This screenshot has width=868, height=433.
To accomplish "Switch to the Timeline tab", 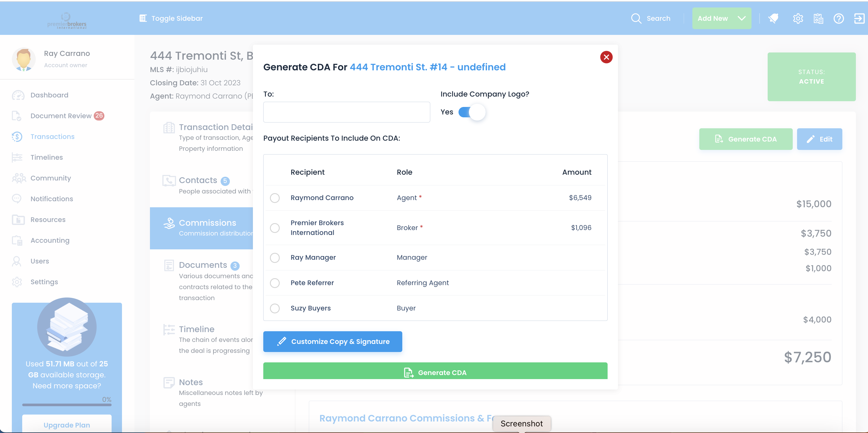I will [x=202, y=340].
